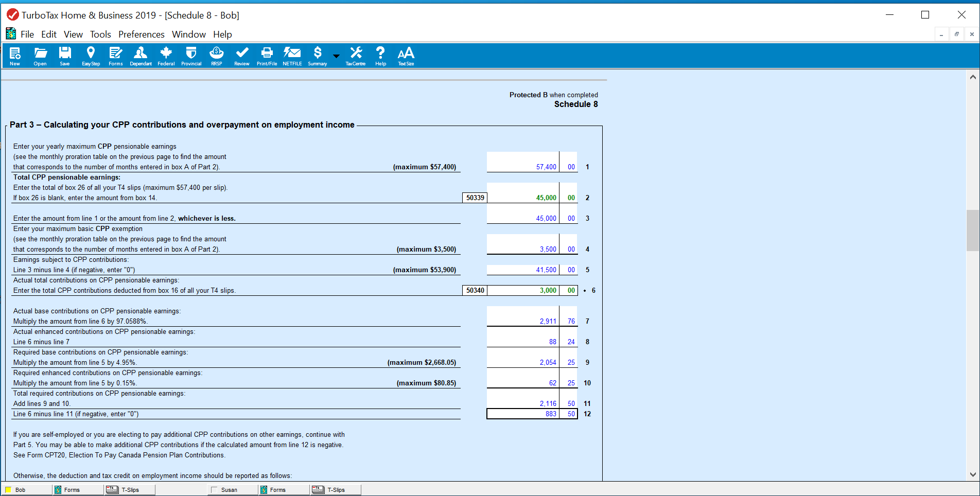Click the New return toolbar icon
Screen dimensions: 980x496
15,56
